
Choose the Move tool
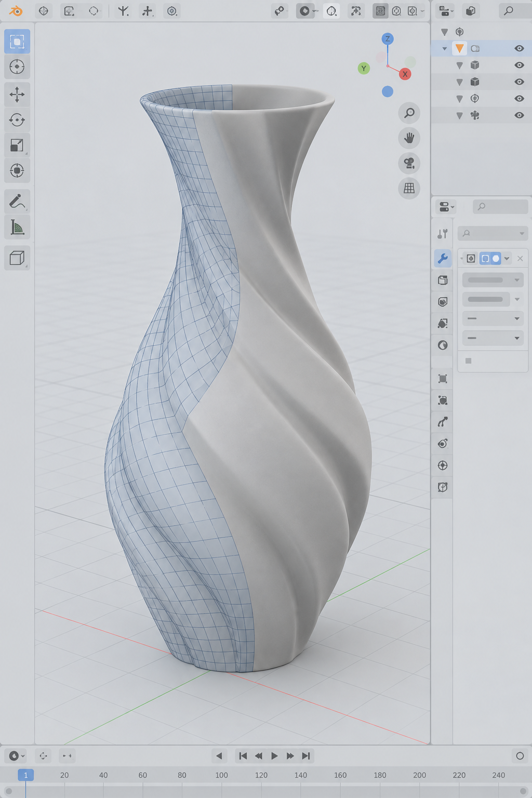pos(17,95)
